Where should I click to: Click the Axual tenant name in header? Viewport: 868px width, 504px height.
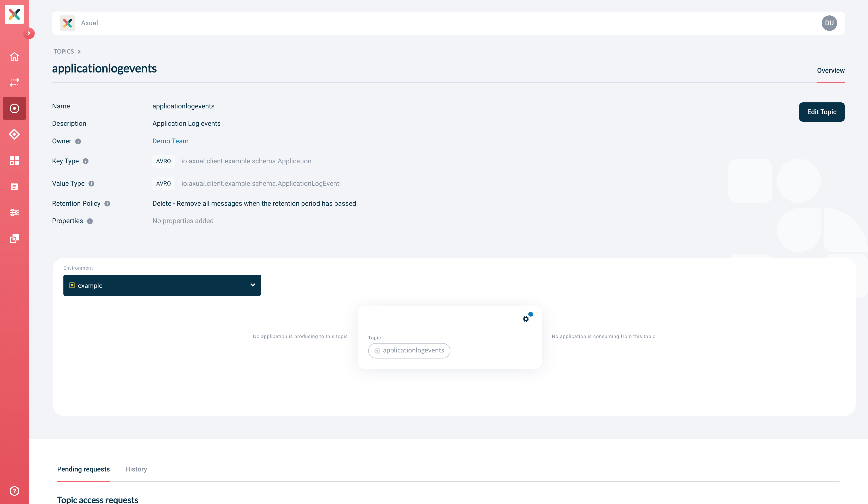click(x=89, y=23)
